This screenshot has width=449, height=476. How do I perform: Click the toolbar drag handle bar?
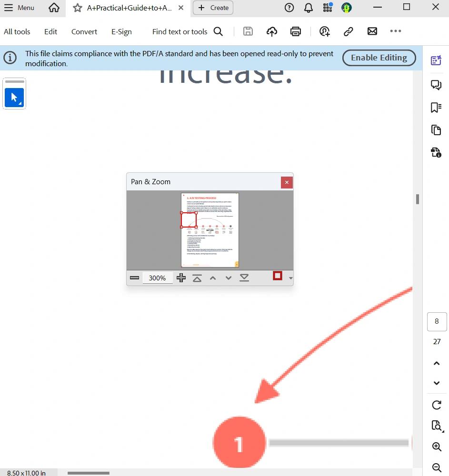click(x=15, y=82)
